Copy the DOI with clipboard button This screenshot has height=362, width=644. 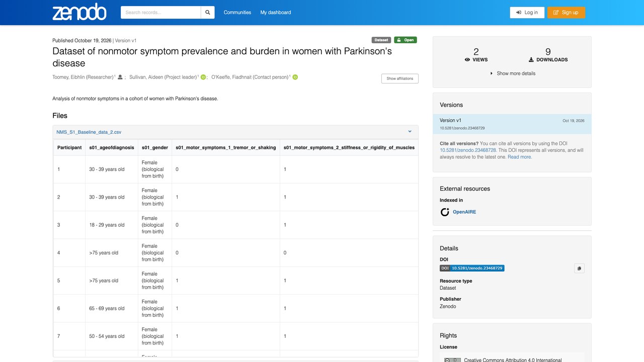[579, 268]
